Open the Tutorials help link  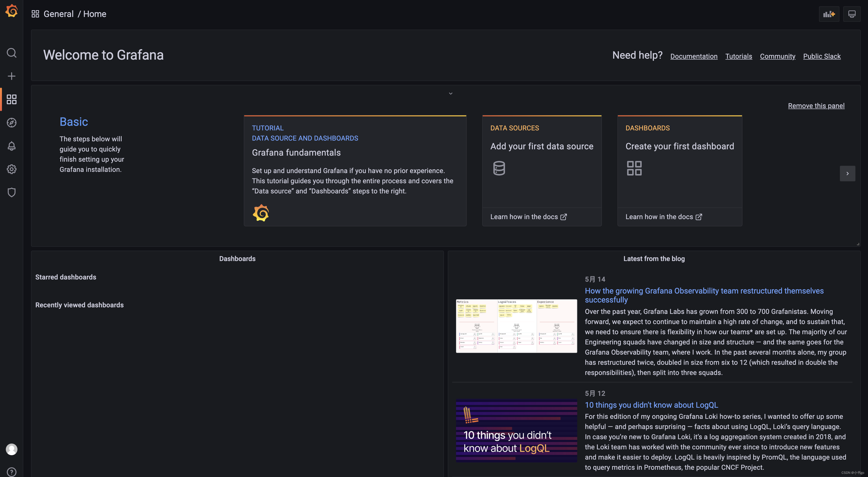pyautogui.click(x=739, y=56)
